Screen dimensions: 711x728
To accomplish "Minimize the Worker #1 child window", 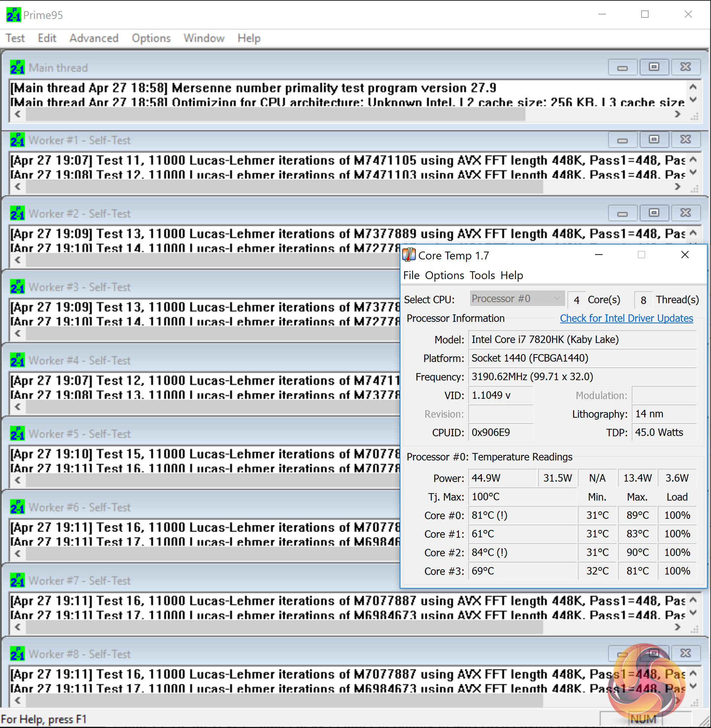I will coord(623,140).
